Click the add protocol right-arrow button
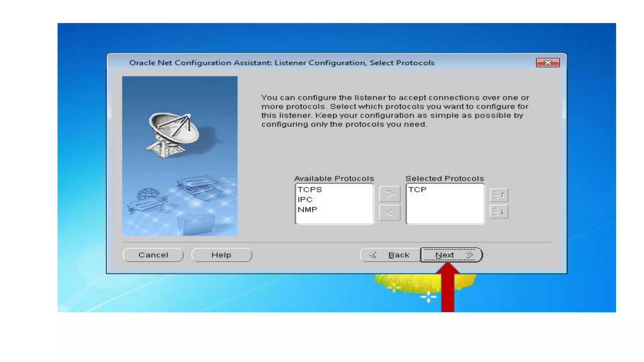 pos(390,194)
